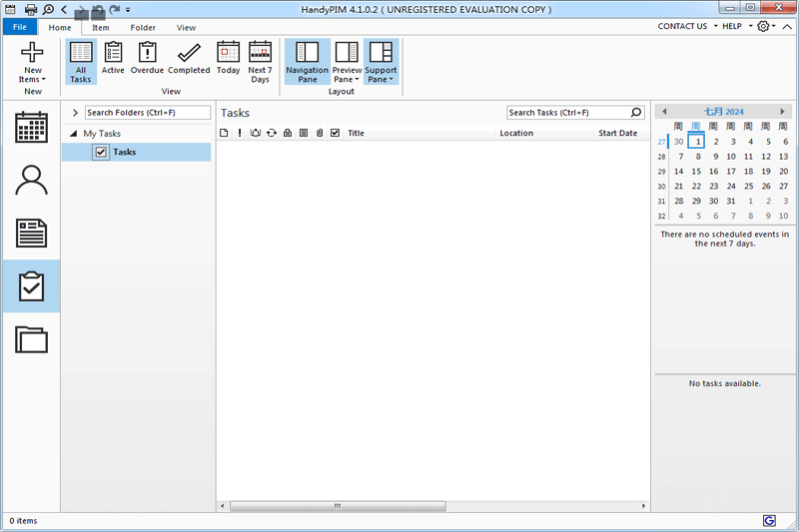Collapse the My Tasks tree node

(73, 134)
